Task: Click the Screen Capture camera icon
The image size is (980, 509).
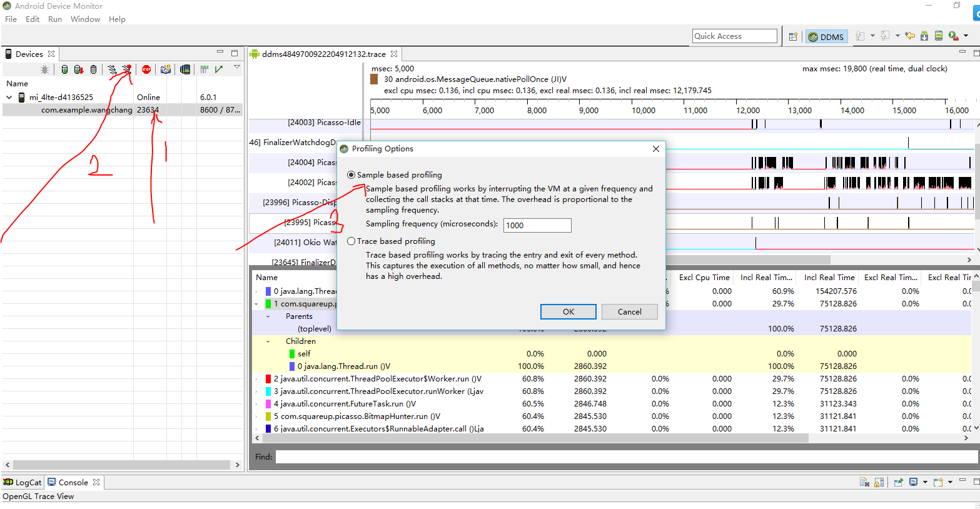Action: (166, 69)
